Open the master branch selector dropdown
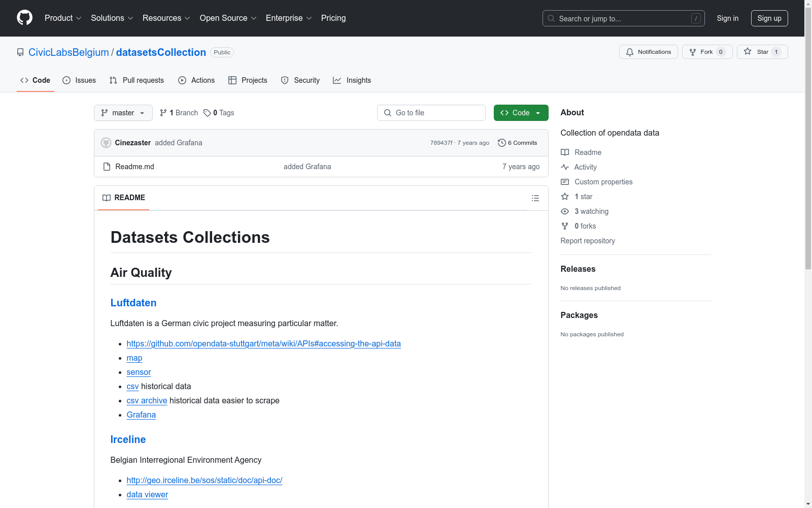The height and width of the screenshot is (508, 812). pyautogui.click(x=123, y=113)
